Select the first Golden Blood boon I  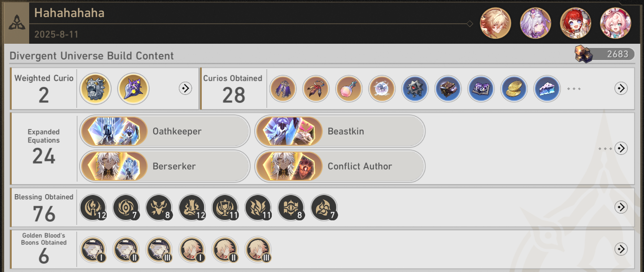93,250
